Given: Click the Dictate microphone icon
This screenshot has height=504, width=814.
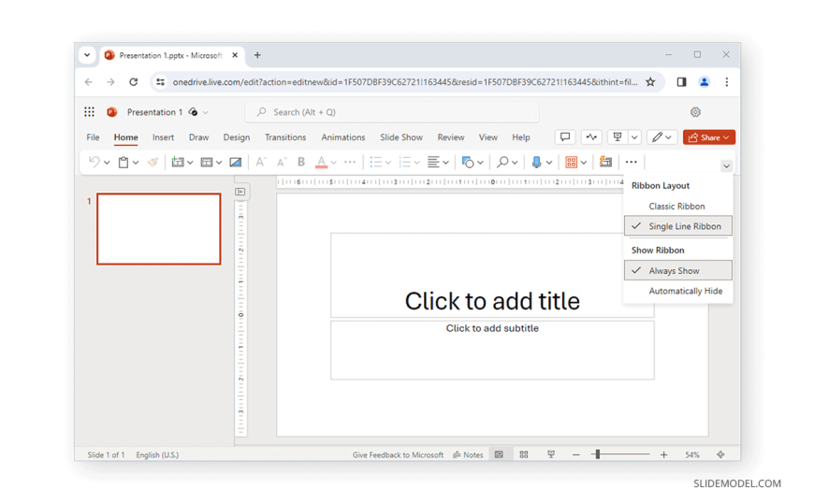Looking at the screenshot, I should click(x=537, y=163).
